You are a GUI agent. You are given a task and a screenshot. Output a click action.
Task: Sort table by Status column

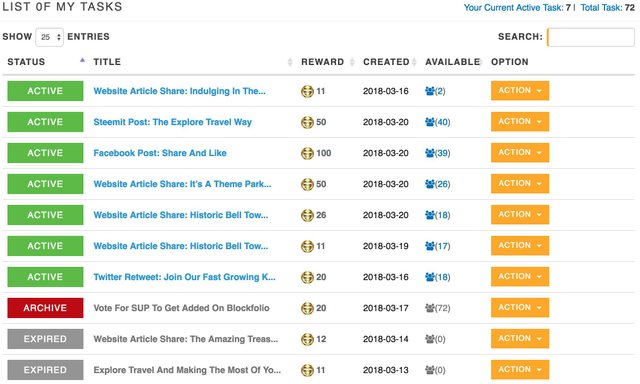click(46, 62)
